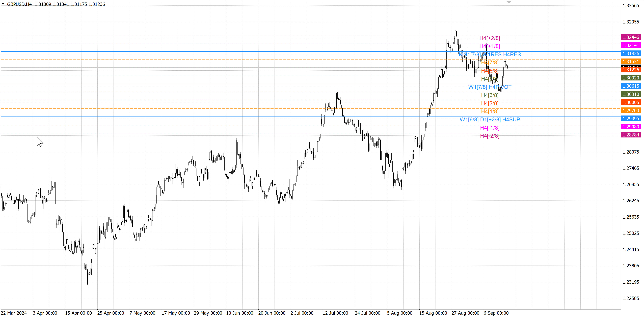
Task: Select the H4[1/8] orange level label
Action: [490, 111]
